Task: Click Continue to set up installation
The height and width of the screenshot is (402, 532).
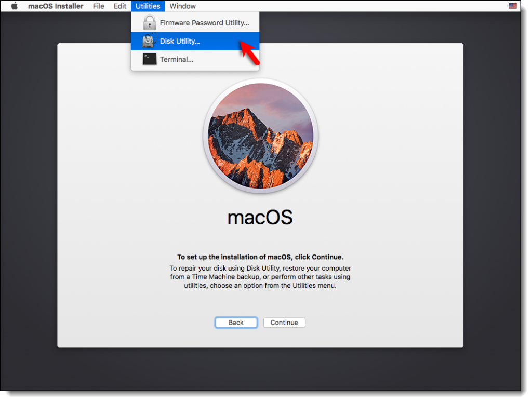Action: (284, 323)
